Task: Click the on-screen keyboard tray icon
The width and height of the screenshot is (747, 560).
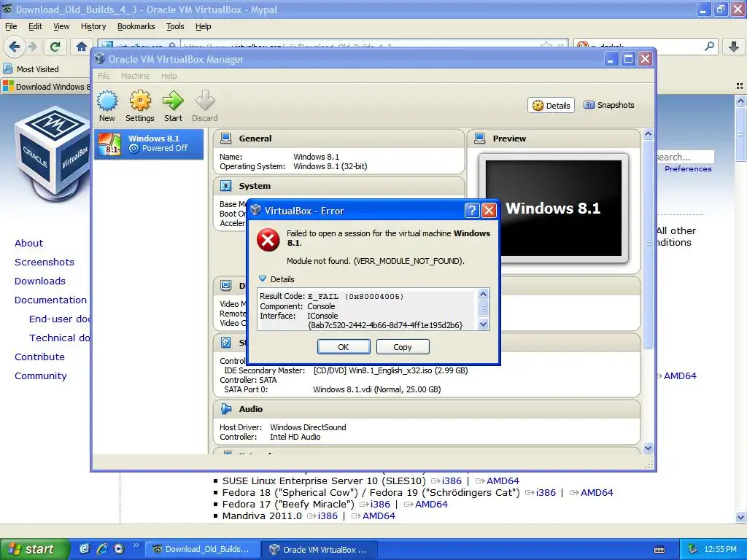Action: (x=659, y=550)
